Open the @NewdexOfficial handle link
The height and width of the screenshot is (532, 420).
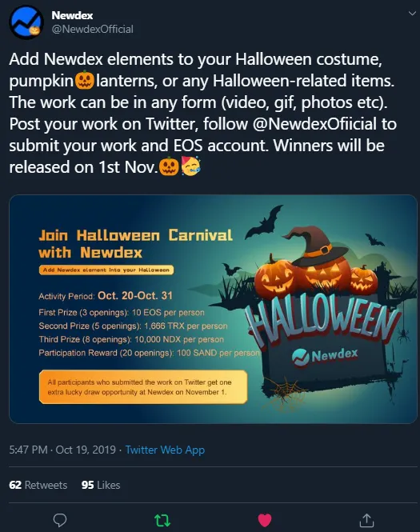[x=92, y=29]
